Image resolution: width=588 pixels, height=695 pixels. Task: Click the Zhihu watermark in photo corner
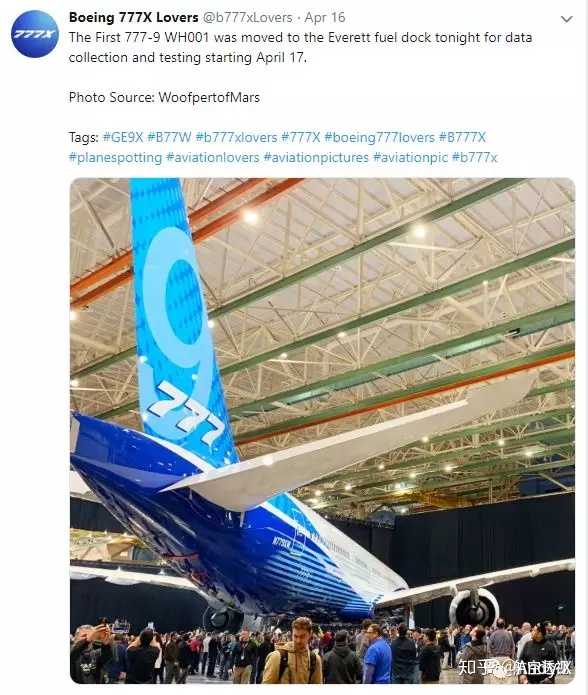pos(514,667)
